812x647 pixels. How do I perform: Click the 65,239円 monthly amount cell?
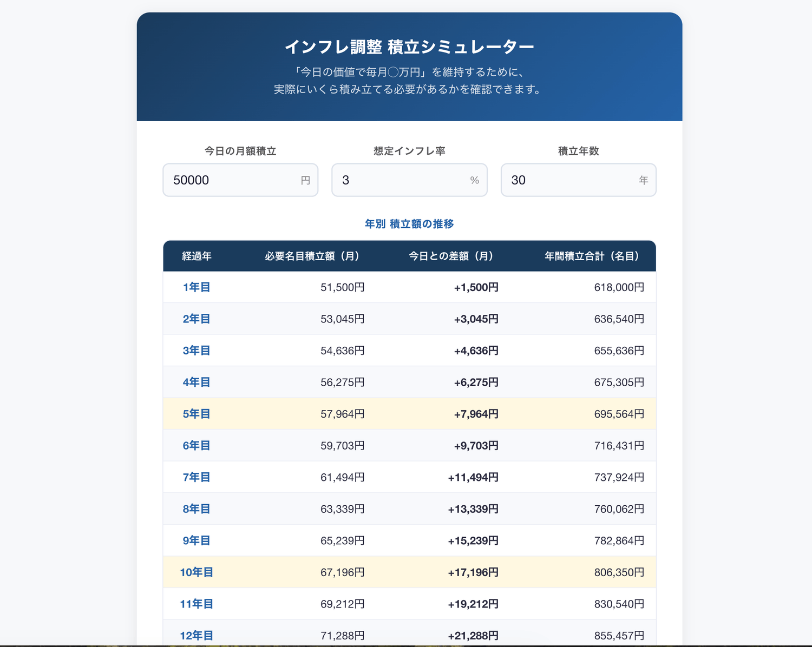pos(343,540)
